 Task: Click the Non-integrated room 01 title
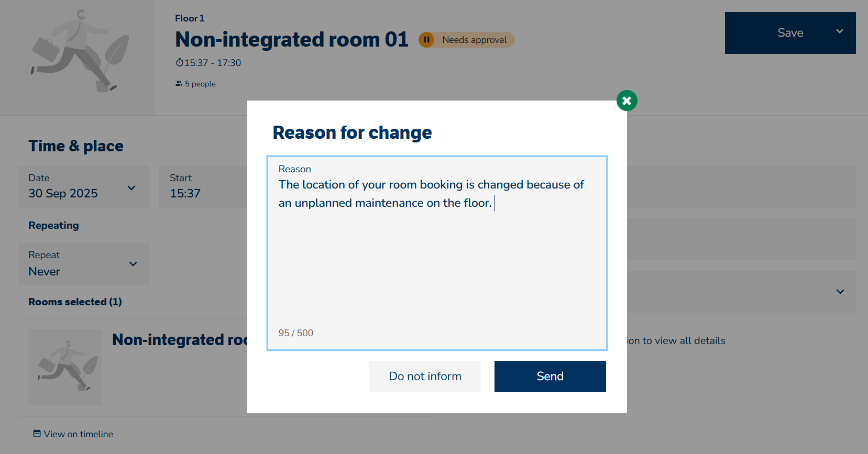pos(291,40)
